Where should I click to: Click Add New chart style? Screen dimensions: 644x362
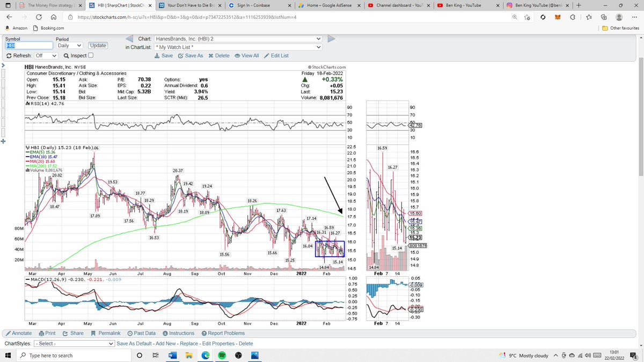[x=167, y=343]
